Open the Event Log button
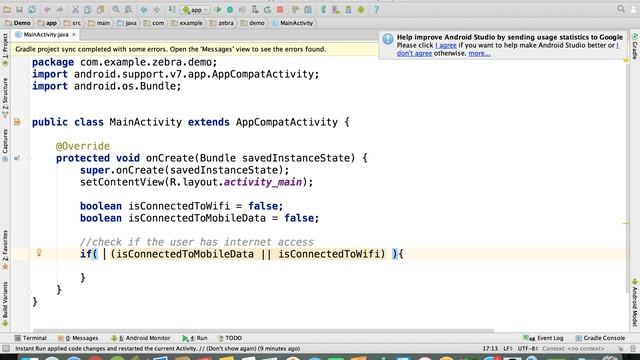This screenshot has height=360, width=640. (544, 338)
